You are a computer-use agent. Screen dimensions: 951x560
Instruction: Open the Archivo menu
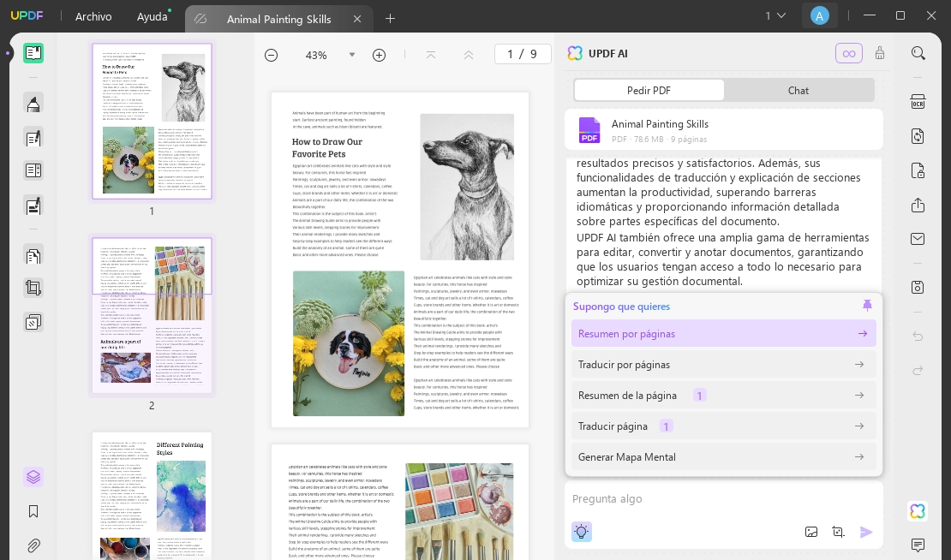click(x=93, y=16)
